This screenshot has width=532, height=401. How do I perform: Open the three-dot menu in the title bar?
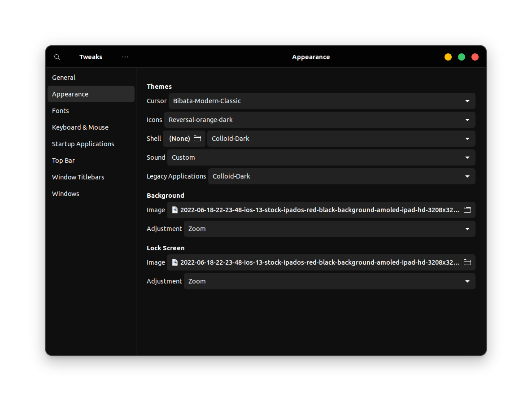click(x=125, y=57)
